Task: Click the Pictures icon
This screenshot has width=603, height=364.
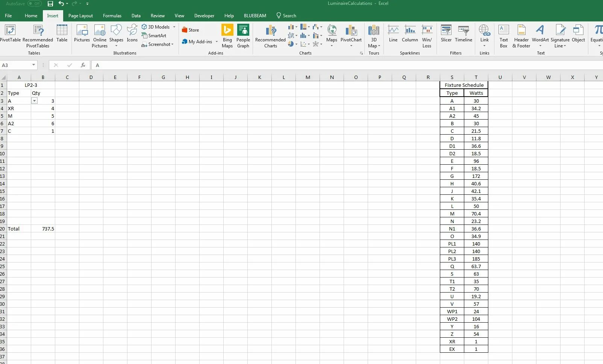Action: click(x=82, y=34)
